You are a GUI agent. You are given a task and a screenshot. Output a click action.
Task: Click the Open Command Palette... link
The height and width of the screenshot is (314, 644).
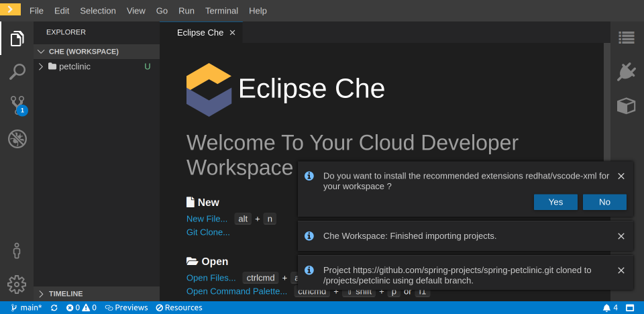coord(237,291)
